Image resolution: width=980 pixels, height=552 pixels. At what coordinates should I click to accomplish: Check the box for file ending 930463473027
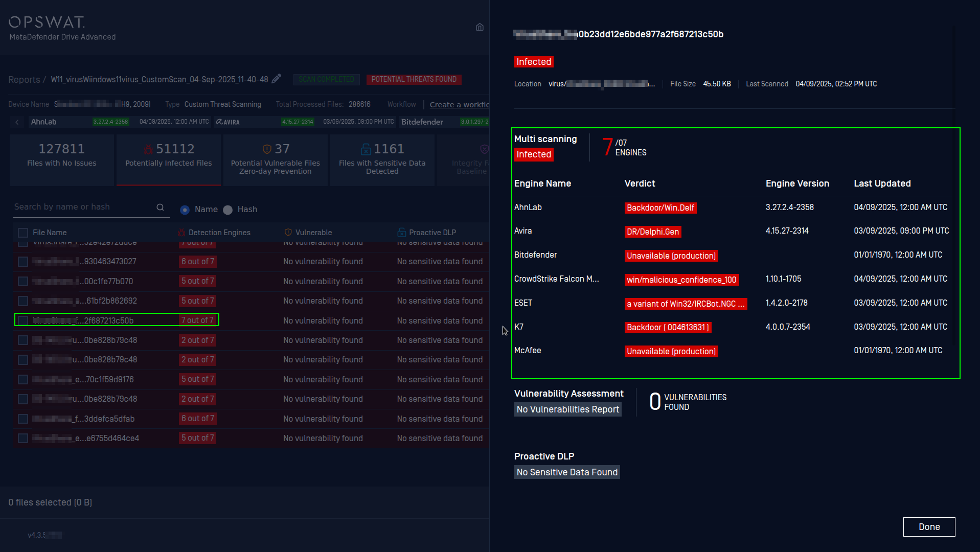tap(23, 262)
